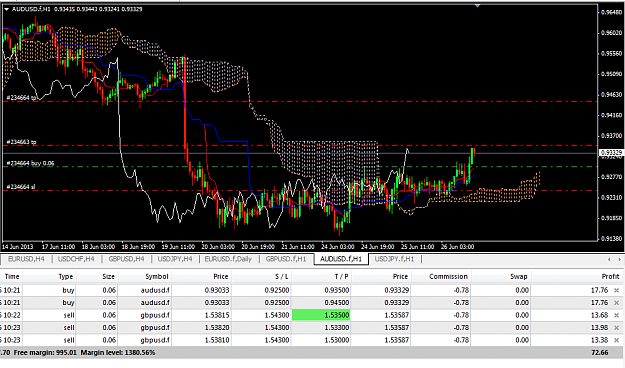This screenshot has width=625, height=368.
Task: Click the profit value 13.68
Action: (599, 315)
